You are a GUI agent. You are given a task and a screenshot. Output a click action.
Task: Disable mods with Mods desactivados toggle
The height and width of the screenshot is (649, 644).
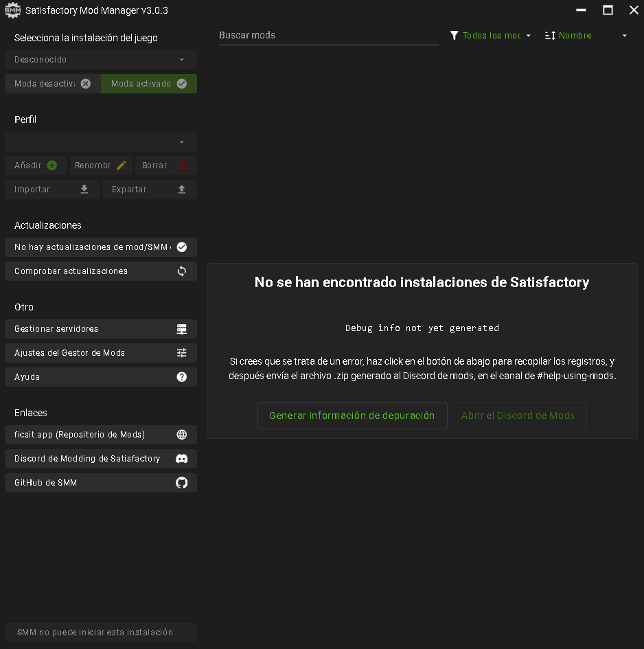click(x=53, y=84)
